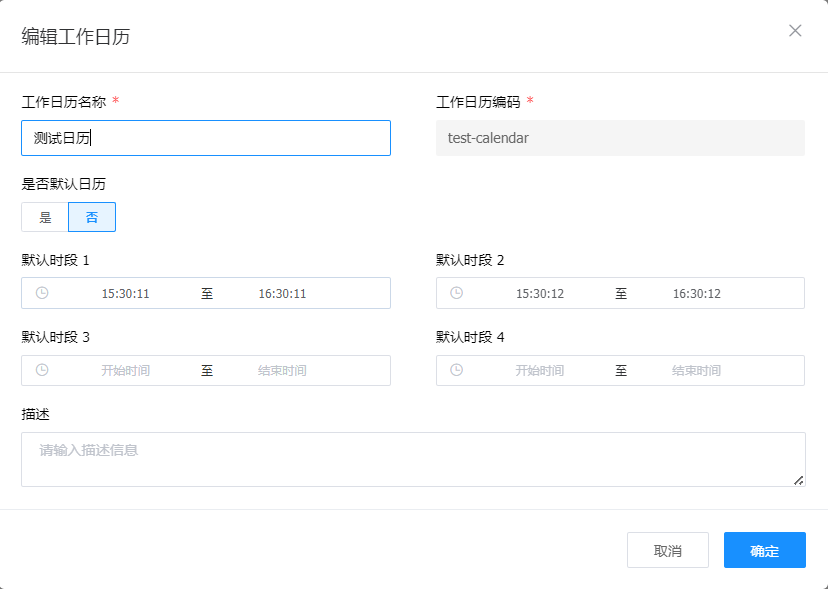Open 结束时间 picker for 默认时段 4
This screenshot has height=589, width=828.
[696, 371]
